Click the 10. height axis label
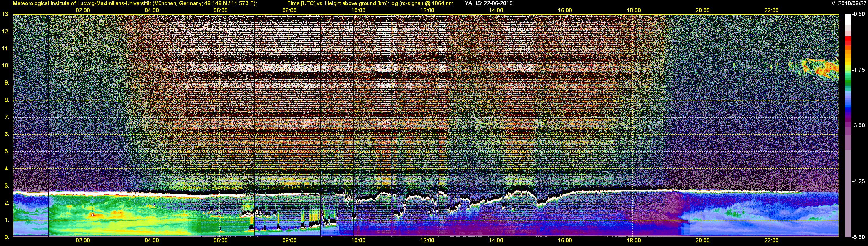Screen dimensions: 868x246 (x=5, y=65)
